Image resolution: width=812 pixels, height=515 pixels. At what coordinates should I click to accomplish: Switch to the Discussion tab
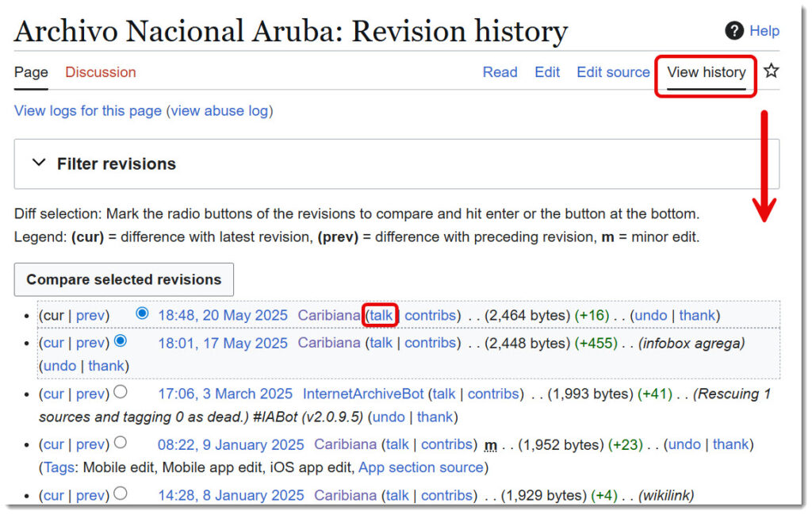(x=101, y=72)
